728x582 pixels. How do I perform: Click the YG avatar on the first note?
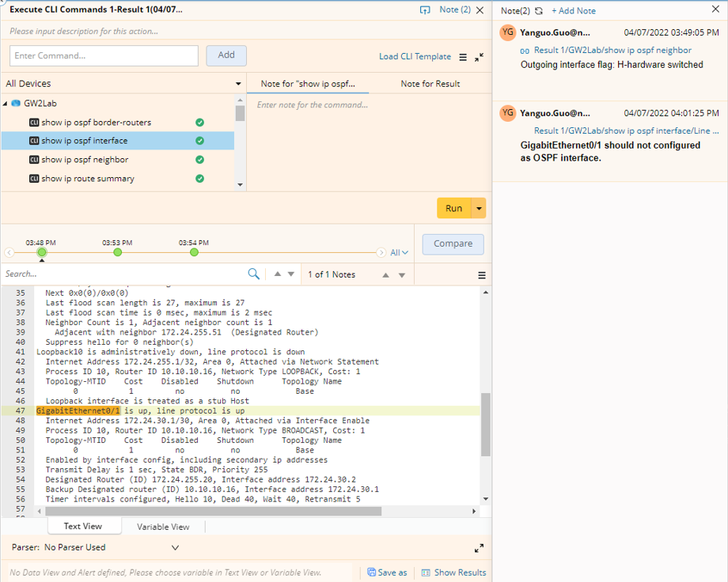coord(508,32)
